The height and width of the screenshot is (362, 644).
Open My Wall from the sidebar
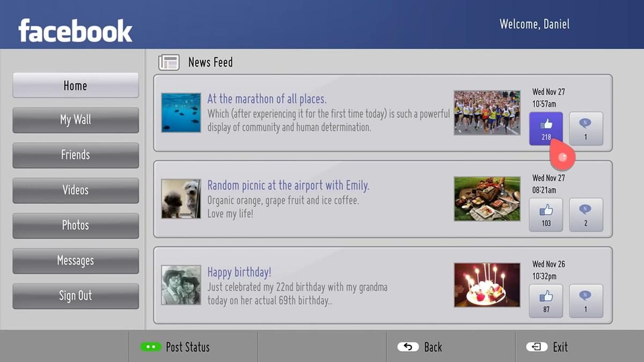coord(76,120)
